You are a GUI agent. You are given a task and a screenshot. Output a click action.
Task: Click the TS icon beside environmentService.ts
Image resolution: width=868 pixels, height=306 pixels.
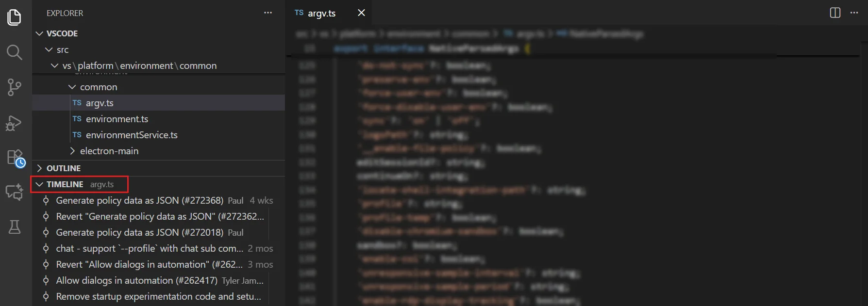(x=77, y=135)
